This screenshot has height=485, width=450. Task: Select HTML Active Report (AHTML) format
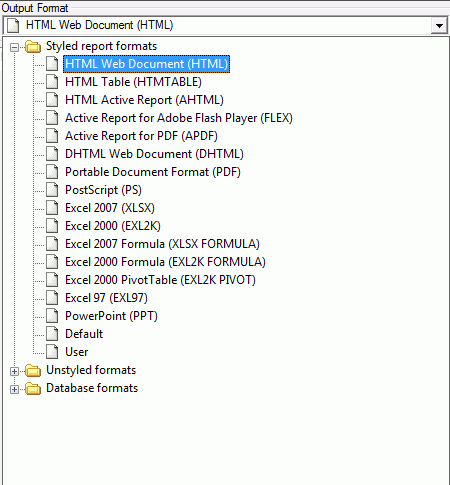click(x=144, y=100)
